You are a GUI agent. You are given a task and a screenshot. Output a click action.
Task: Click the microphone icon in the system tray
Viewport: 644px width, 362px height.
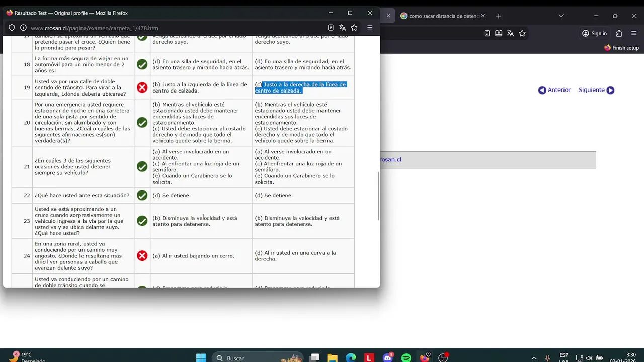(x=547, y=358)
